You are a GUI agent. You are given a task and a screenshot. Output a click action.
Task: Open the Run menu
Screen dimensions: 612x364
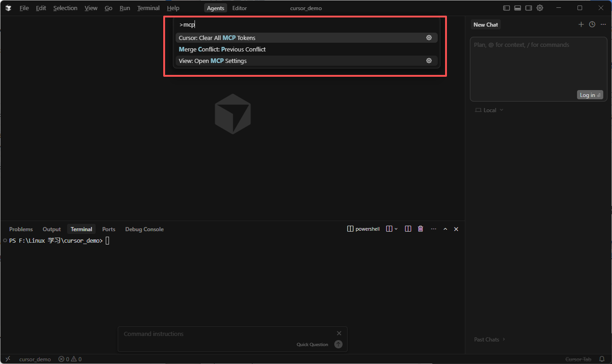(x=125, y=8)
